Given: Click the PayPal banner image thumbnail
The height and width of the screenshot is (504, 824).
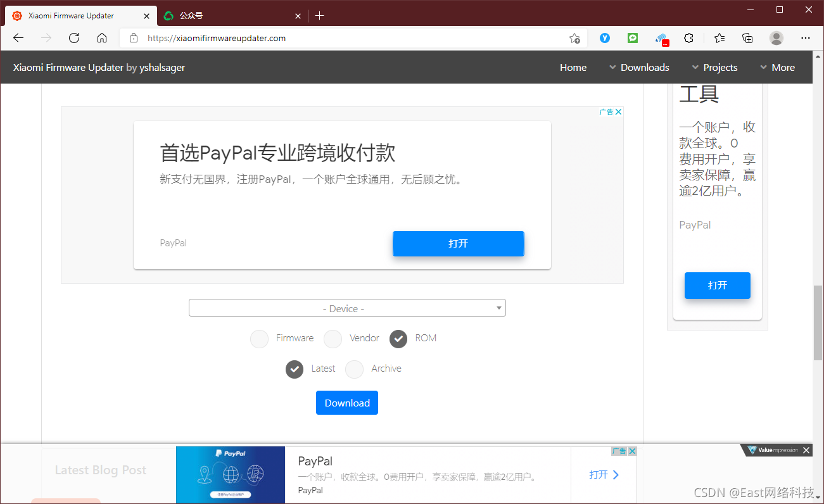Looking at the screenshot, I should click(231, 475).
